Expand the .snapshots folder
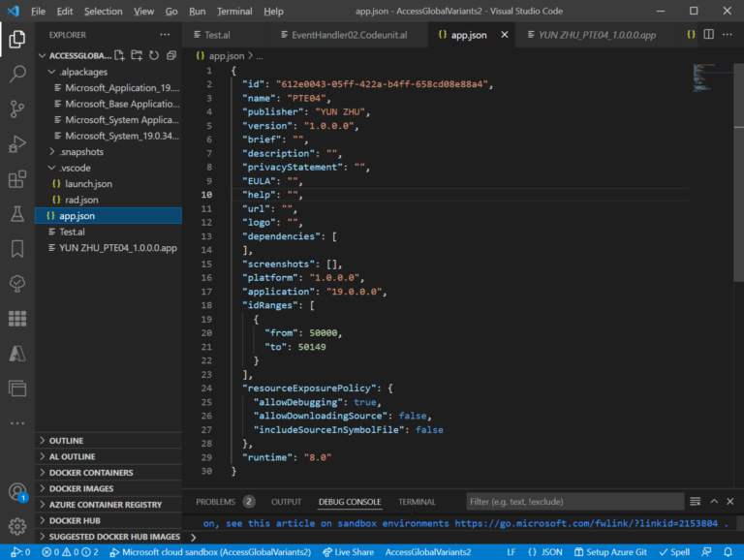The image size is (744, 560). pyautogui.click(x=80, y=152)
